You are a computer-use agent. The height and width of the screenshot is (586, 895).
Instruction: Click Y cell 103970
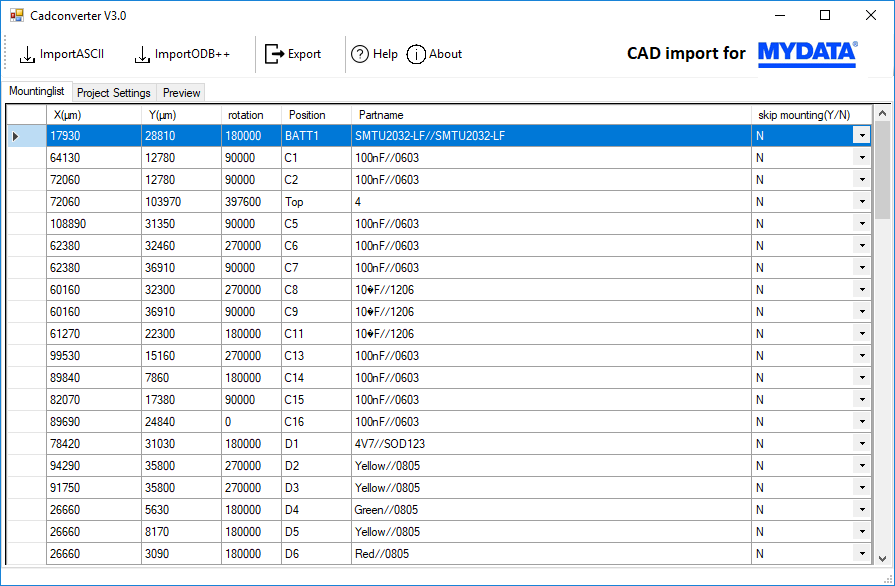click(x=181, y=202)
